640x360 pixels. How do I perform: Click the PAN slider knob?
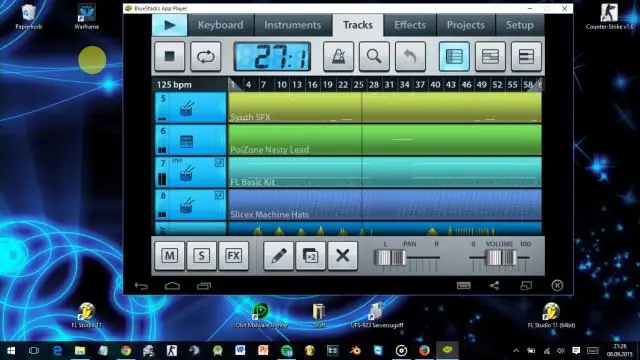390,258
